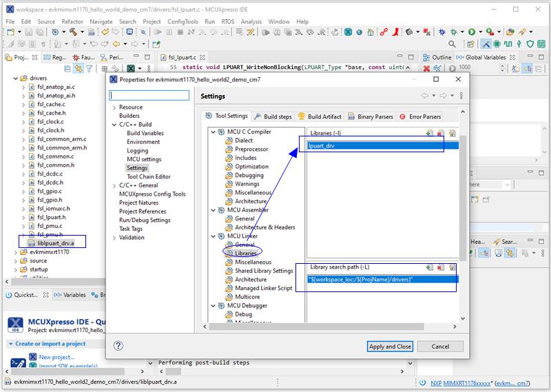Collapse the MCU C Compiler tree node
The image size is (551, 392).
213,132
